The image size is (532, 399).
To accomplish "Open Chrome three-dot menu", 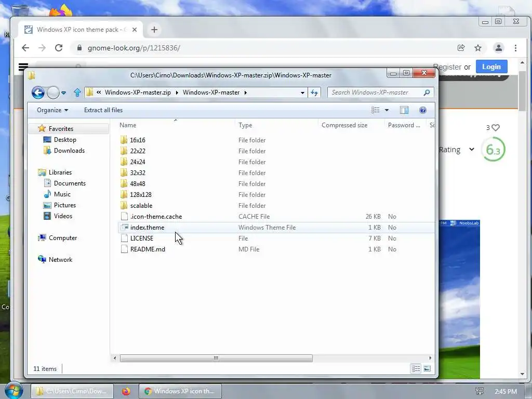I will tap(515, 48).
